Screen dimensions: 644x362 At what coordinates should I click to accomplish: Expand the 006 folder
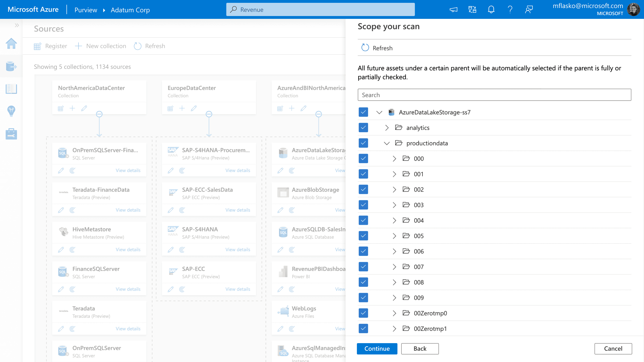click(x=394, y=251)
